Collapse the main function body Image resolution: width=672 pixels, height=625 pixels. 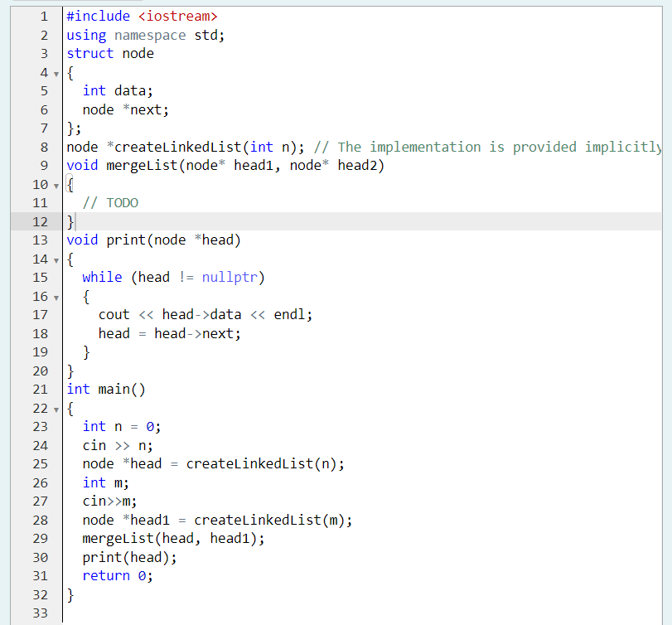56,408
